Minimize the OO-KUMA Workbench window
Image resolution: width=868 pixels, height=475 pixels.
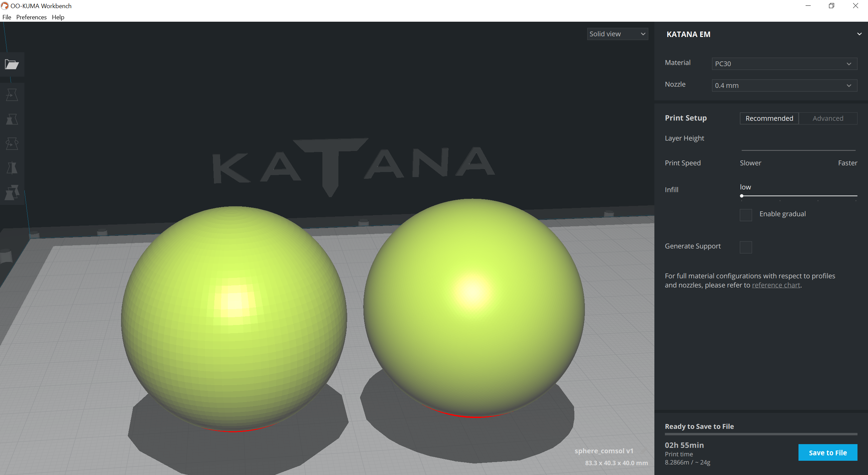tap(808, 6)
